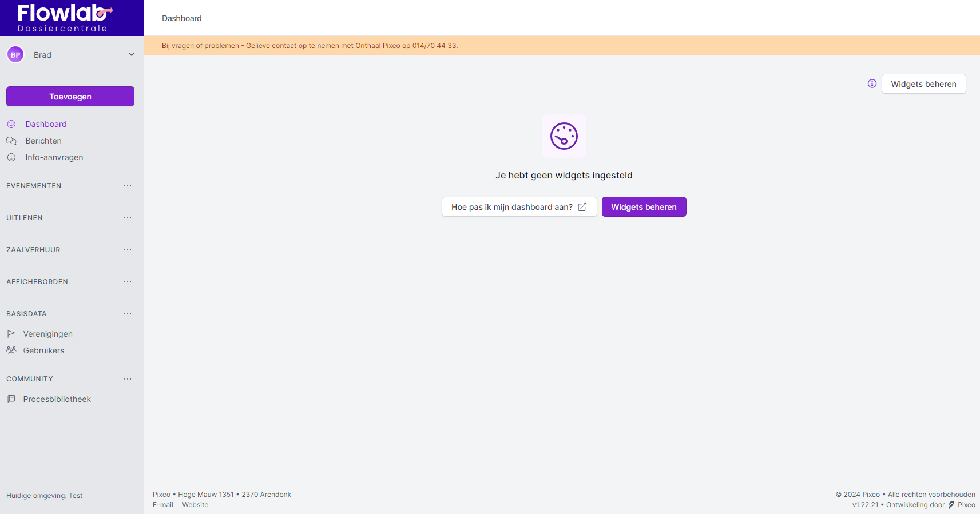This screenshot has width=980, height=514.
Task: Expand the Evenementen section options
Action: click(x=128, y=186)
